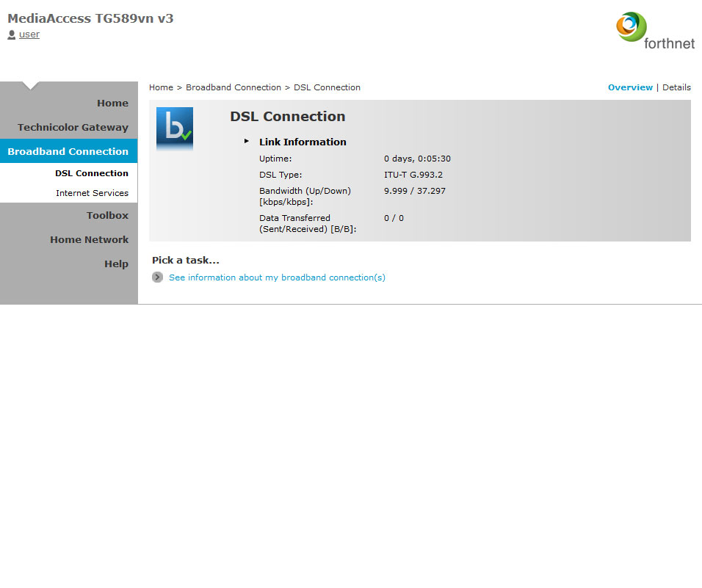The height and width of the screenshot is (588, 702).
Task: Open Home Network in the sidebar
Action: point(89,239)
